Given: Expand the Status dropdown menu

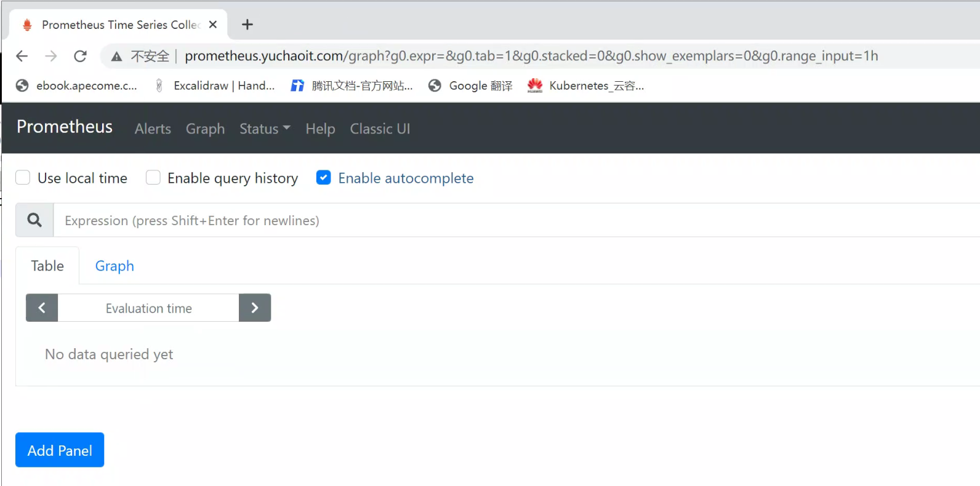Looking at the screenshot, I should (x=264, y=129).
